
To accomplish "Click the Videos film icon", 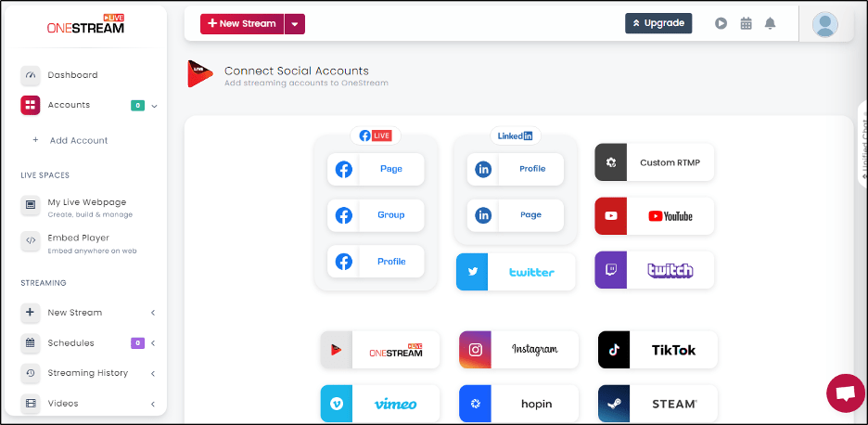I will coord(31,404).
